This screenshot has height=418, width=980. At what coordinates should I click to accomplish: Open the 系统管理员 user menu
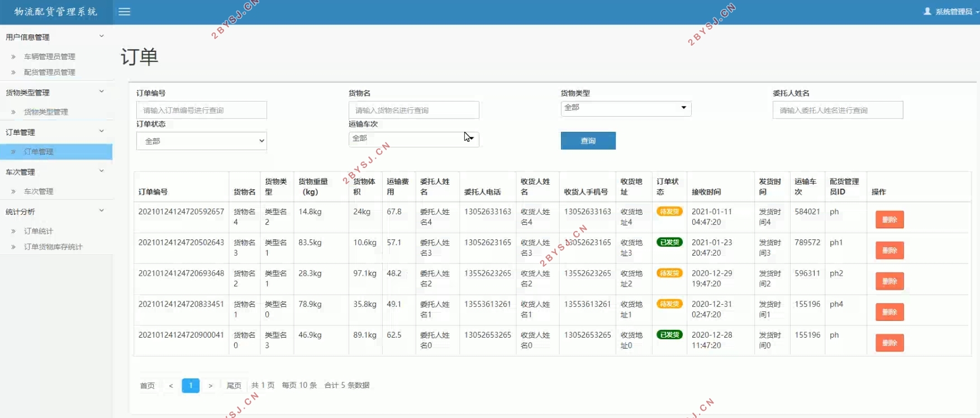tap(951, 12)
